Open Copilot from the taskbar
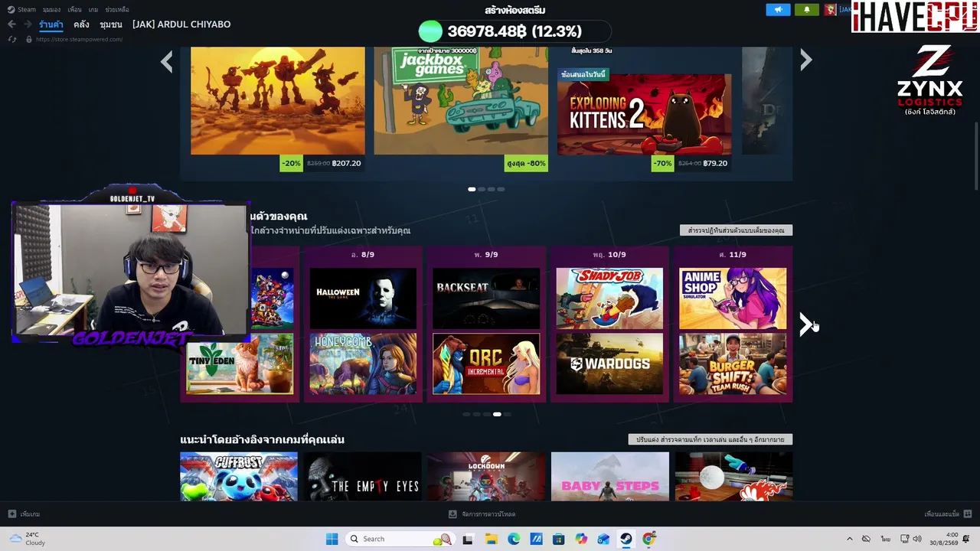Screen dimensions: 980x551 pyautogui.click(x=581, y=539)
